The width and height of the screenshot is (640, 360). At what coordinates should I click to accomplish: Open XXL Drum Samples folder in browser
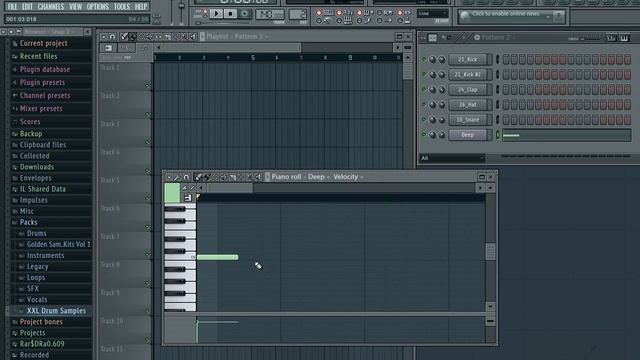coord(56,311)
